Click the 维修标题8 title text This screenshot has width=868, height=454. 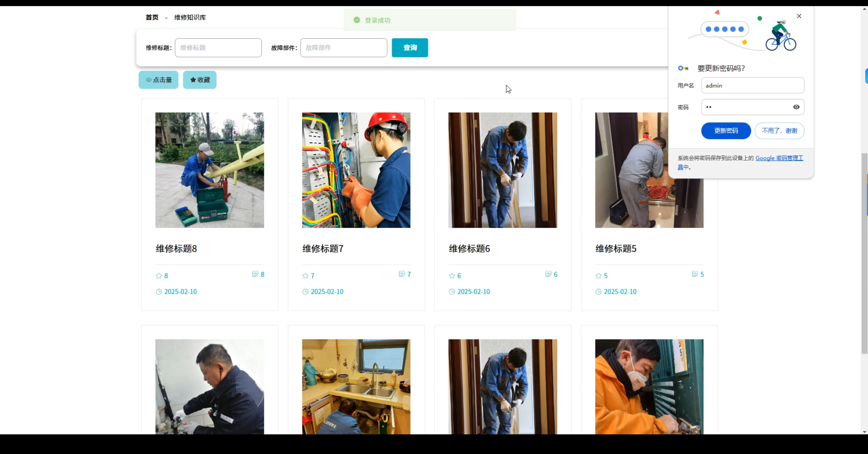(176, 249)
